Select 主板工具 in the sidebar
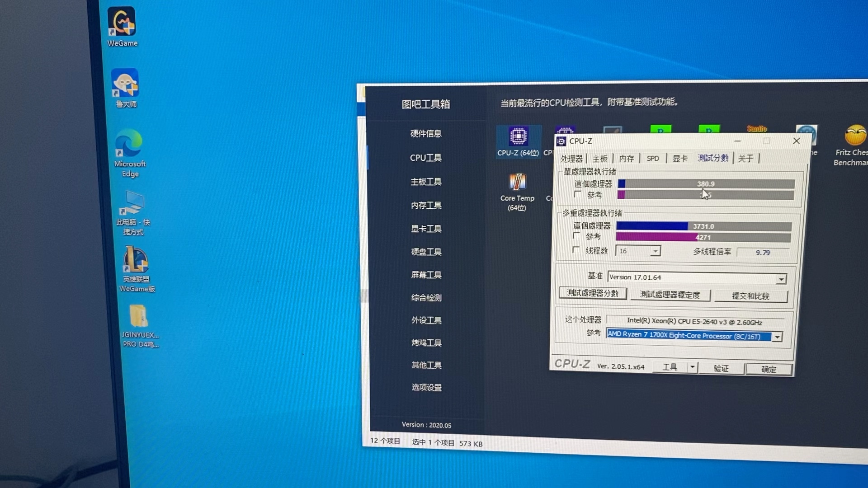This screenshot has height=488, width=868. [x=426, y=182]
